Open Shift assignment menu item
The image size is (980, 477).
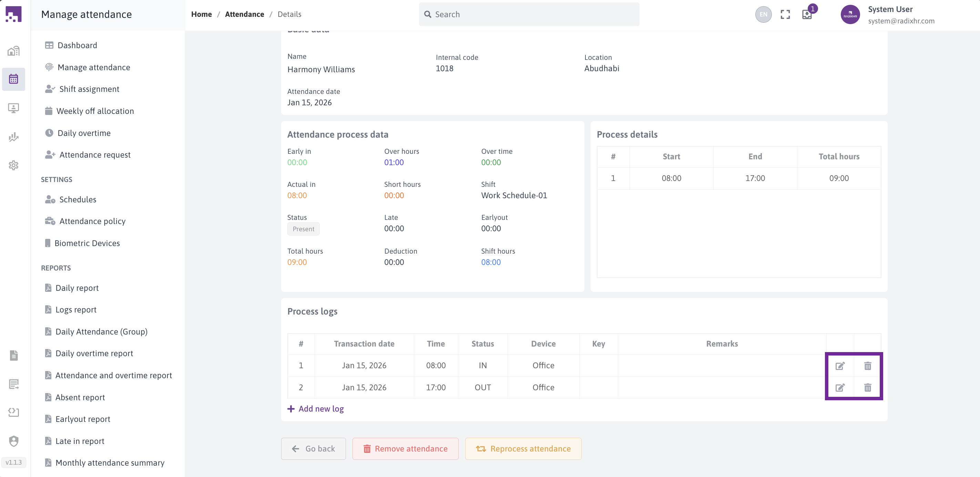pos(89,89)
